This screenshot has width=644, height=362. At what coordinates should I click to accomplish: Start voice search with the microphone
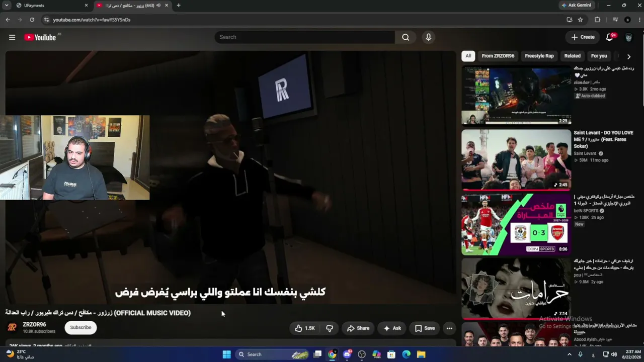point(428,37)
